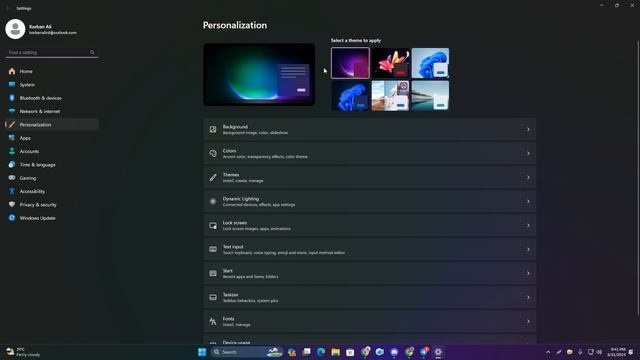Apply the calm lake landscape theme

(430, 96)
